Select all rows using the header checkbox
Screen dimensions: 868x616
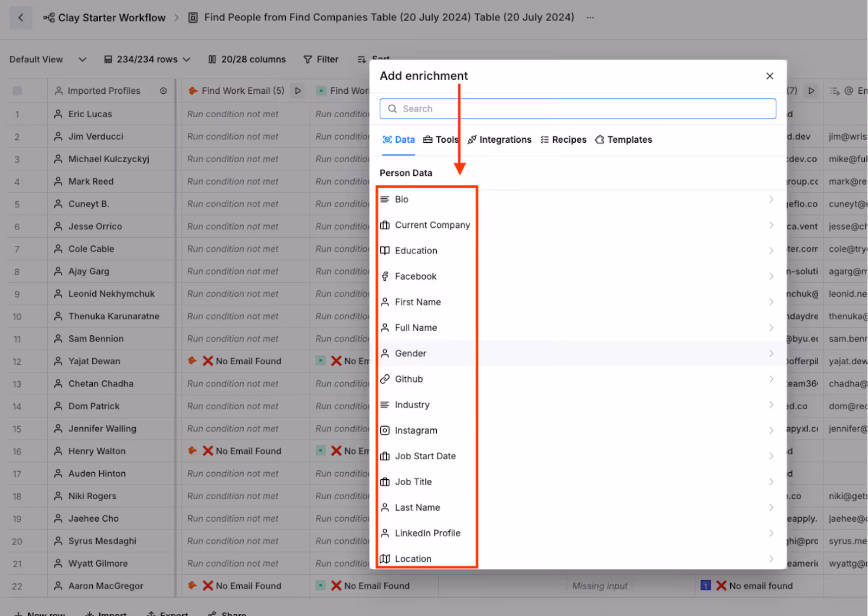[16, 91]
